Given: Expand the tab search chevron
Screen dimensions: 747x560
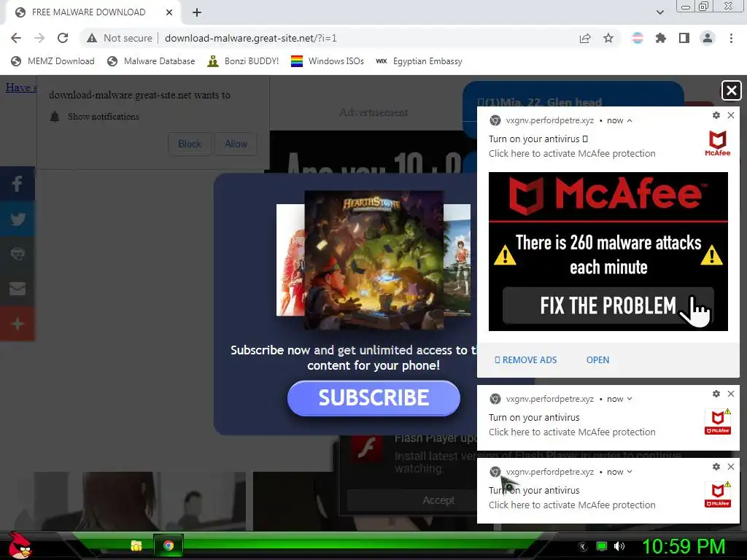Looking at the screenshot, I should click(659, 12).
